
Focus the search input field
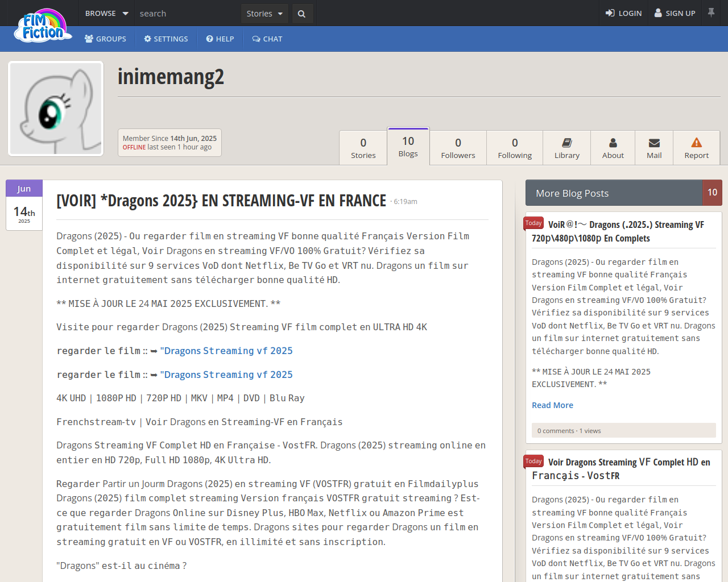188,13
